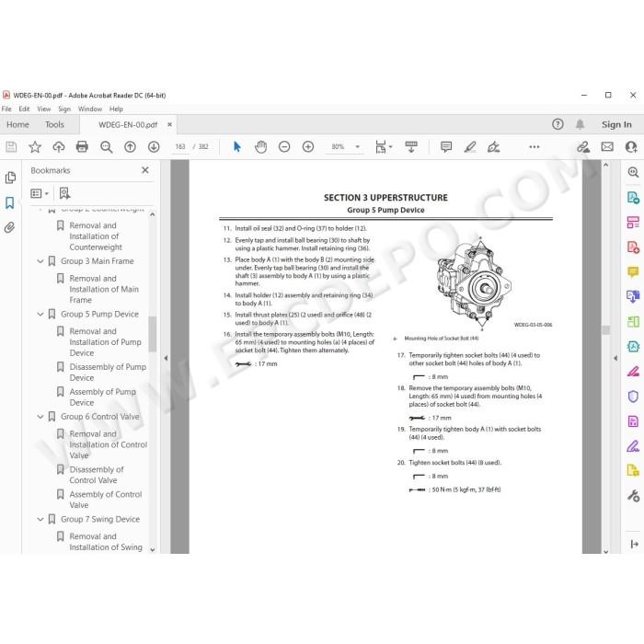Share a link to this file
This screenshot has height=644, width=644.
pyautogui.click(x=583, y=146)
